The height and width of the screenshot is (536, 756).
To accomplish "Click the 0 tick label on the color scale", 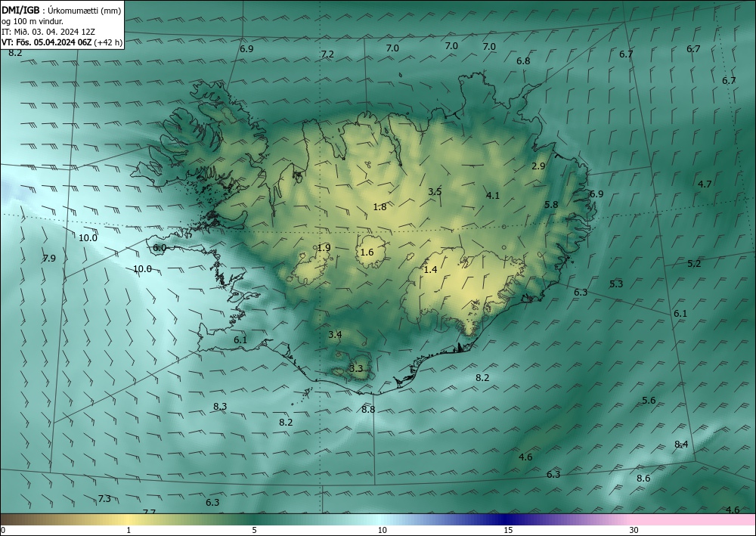I will (3, 530).
